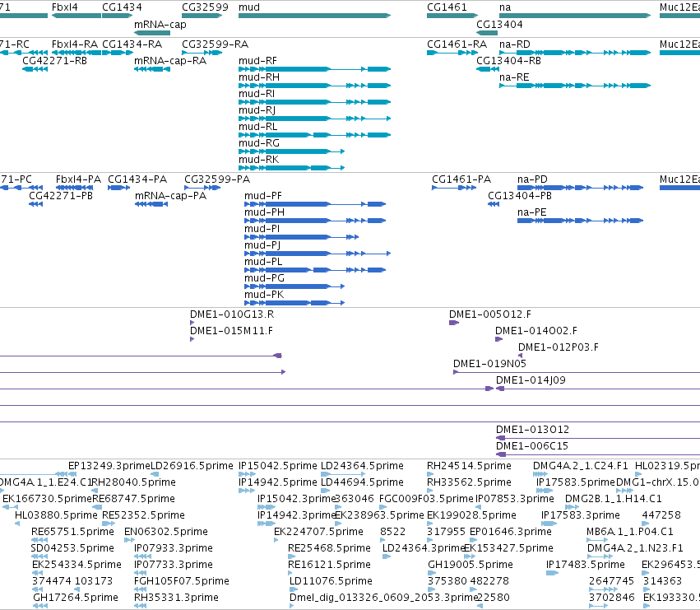
Task: Select the CG1461 gene label
Action: pyautogui.click(x=447, y=7)
